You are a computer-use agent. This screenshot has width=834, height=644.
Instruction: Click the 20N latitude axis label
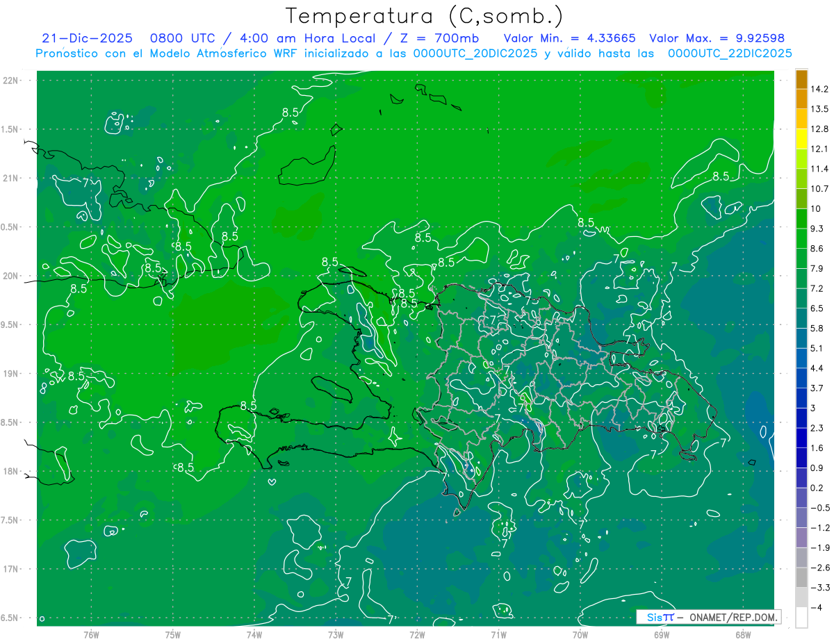[11, 276]
